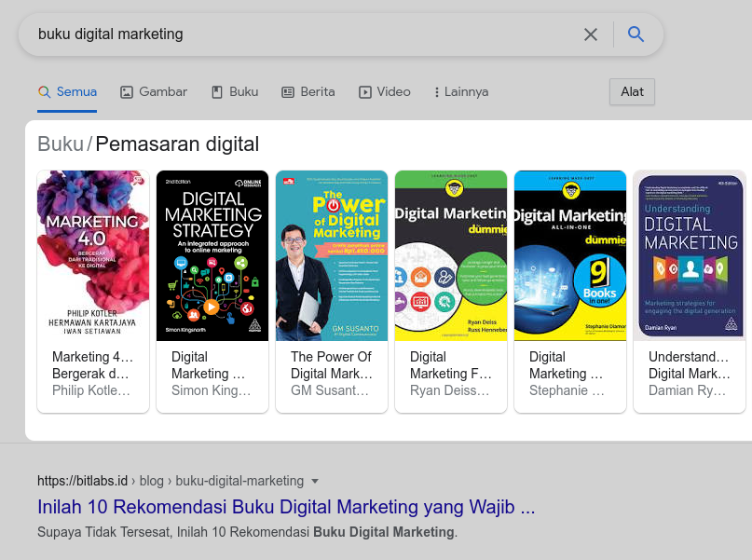752x560 pixels.
Task: Clear the search box with X icon
Action: coord(591,34)
